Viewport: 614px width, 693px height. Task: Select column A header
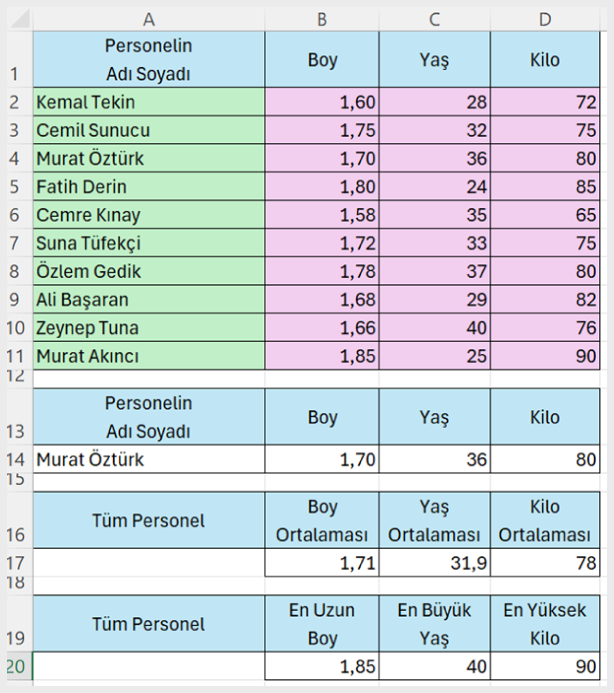[x=149, y=19]
